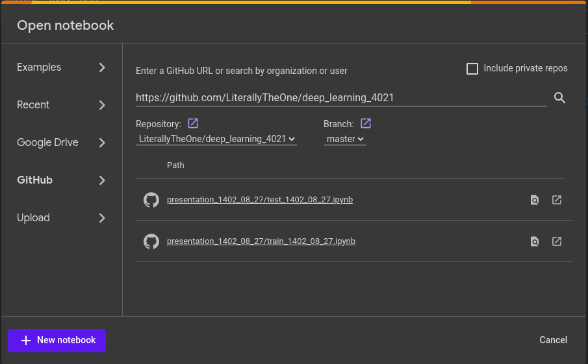Image resolution: width=588 pixels, height=364 pixels.
Task: Create a New notebook
Action: tap(57, 341)
